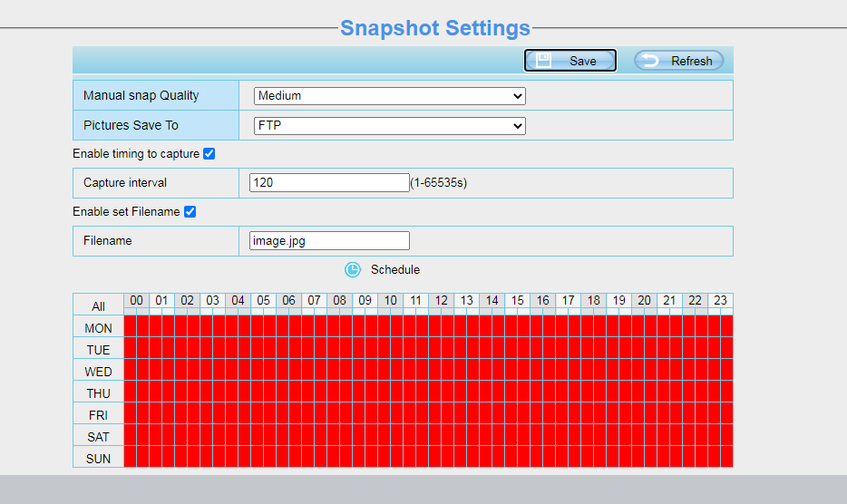Click the Schedule clock icon
Viewport: 847px width, 504px height.
pos(352,269)
